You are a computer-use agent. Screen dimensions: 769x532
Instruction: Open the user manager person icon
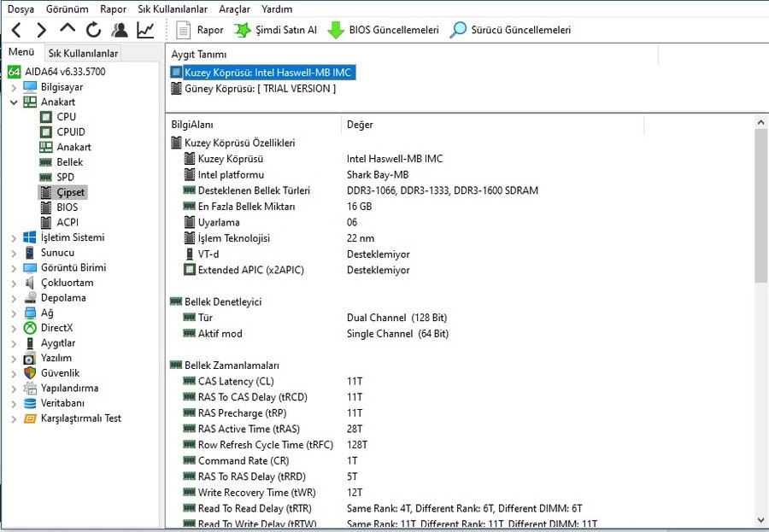(x=119, y=31)
